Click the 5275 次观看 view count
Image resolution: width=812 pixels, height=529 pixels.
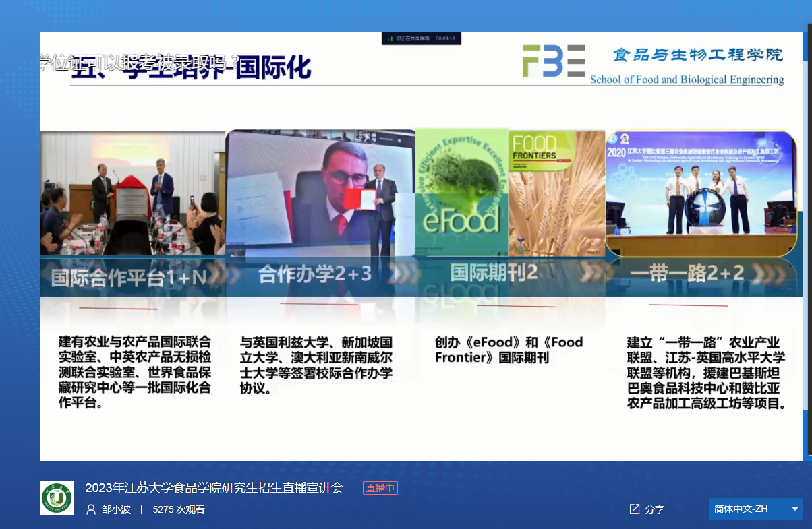click(178, 509)
